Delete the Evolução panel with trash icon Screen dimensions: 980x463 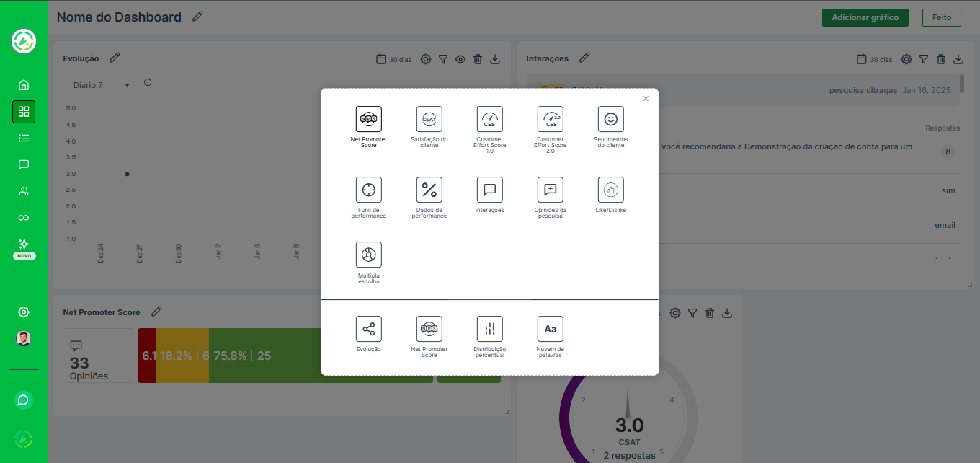click(478, 59)
